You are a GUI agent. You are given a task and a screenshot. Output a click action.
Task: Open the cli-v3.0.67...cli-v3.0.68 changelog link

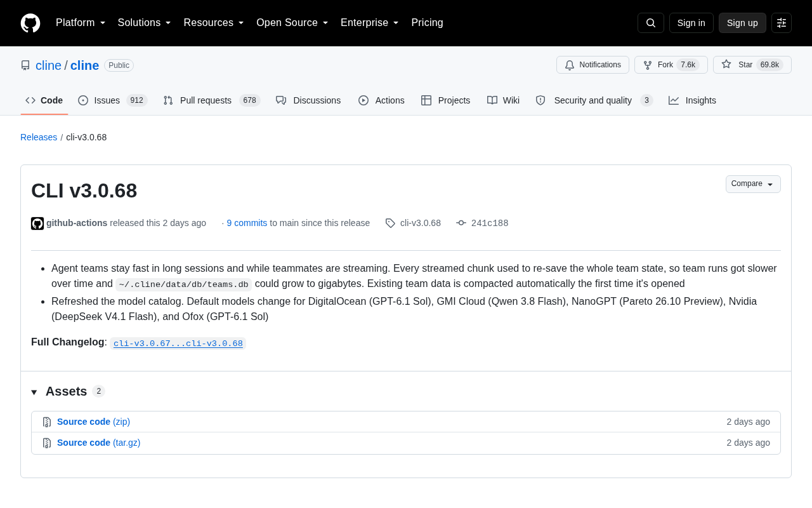tap(178, 344)
